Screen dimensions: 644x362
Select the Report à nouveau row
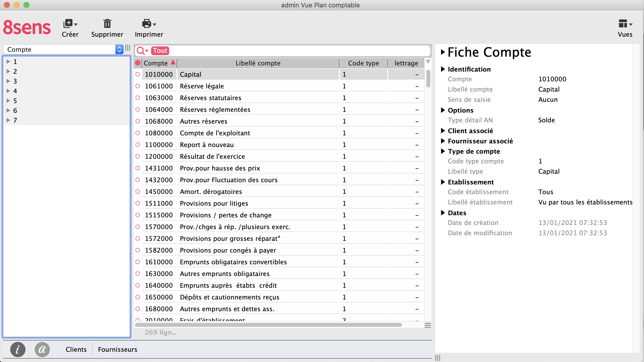pos(283,145)
